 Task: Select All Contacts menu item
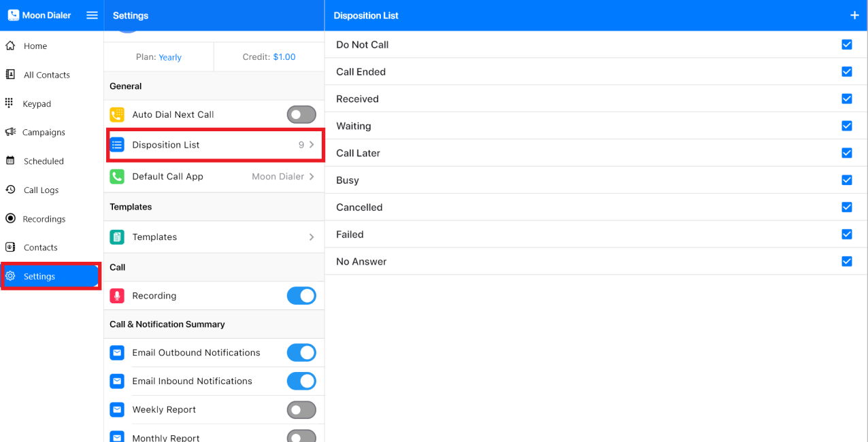[46, 75]
